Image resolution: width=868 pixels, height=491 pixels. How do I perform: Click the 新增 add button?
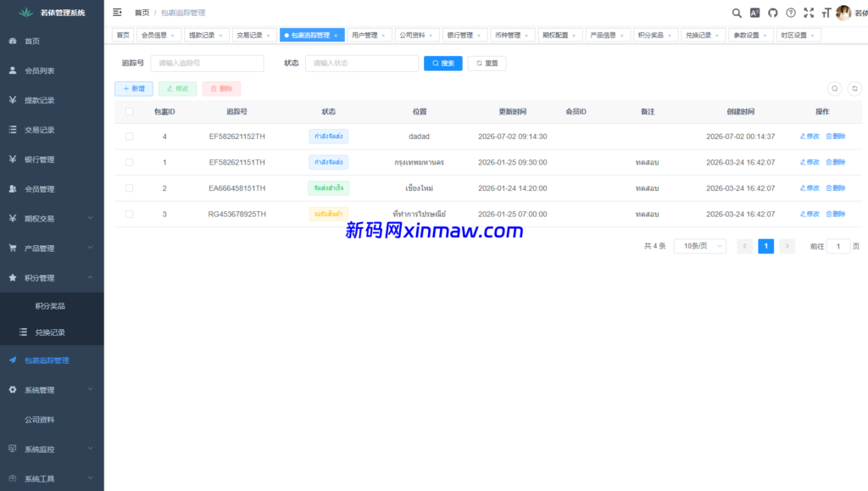[x=133, y=88]
